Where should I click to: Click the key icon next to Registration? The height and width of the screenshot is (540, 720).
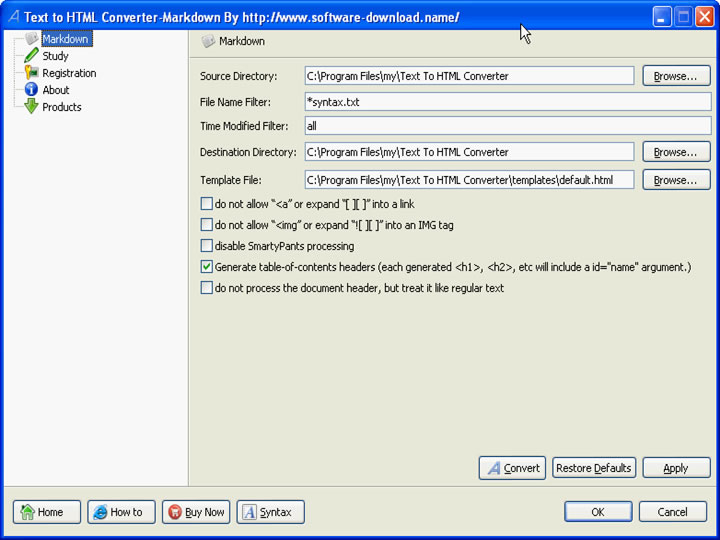click(31, 73)
